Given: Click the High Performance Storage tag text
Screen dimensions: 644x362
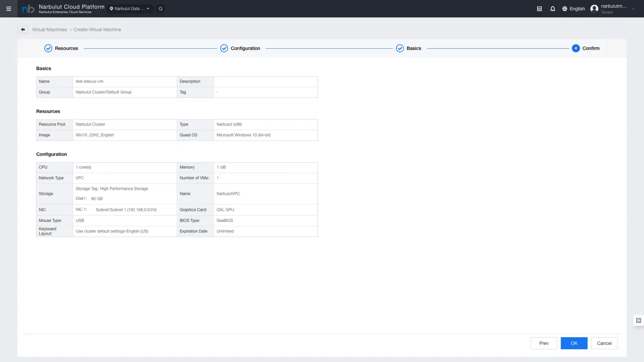Looking at the screenshot, I should [x=124, y=189].
